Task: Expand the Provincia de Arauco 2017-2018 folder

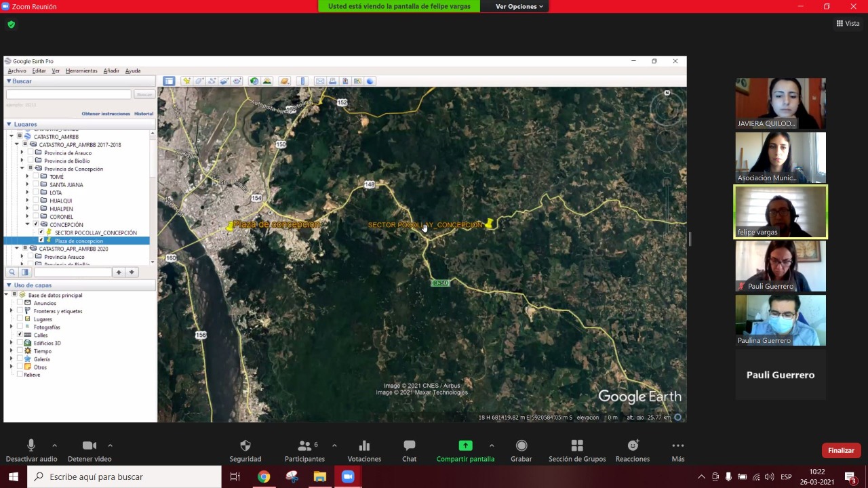Action: coord(22,153)
